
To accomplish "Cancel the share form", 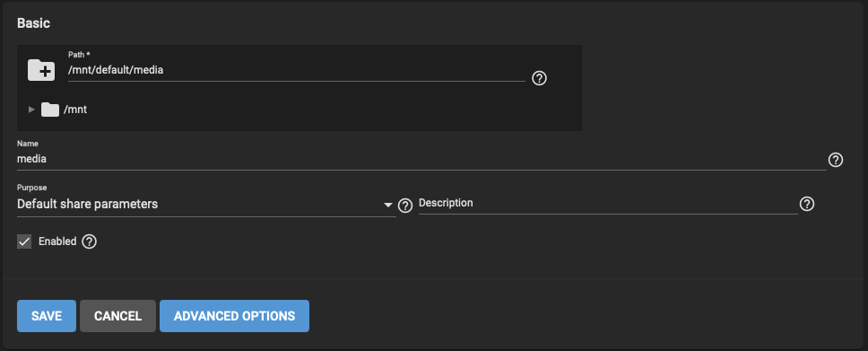I will pyautogui.click(x=117, y=316).
